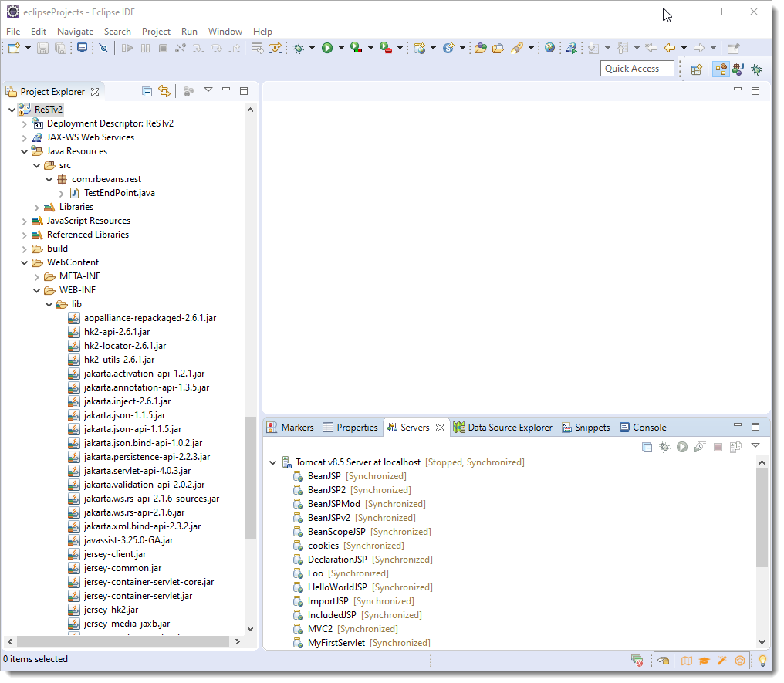Click the New wizard icon in the toolbar
Viewport: 784px width, 683px height.
pyautogui.click(x=14, y=48)
